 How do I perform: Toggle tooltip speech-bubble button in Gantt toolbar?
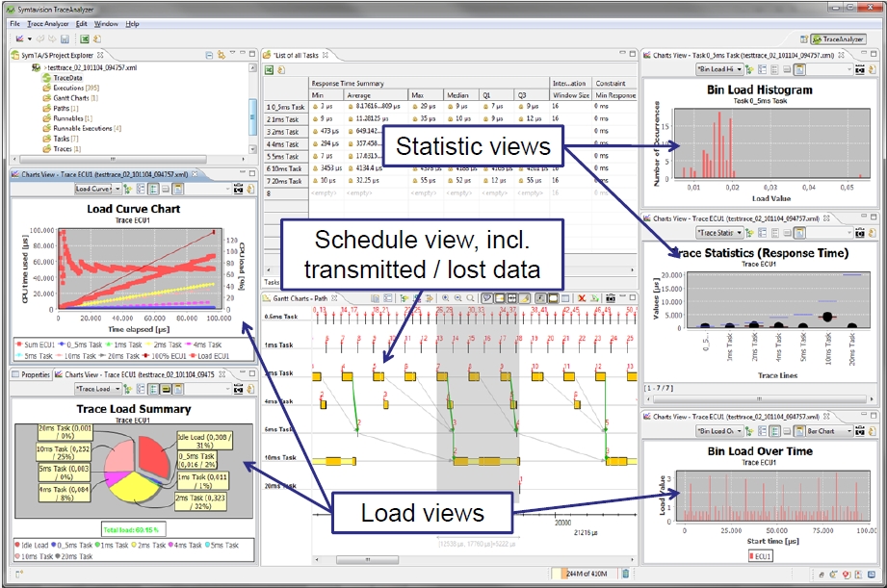tap(486, 298)
